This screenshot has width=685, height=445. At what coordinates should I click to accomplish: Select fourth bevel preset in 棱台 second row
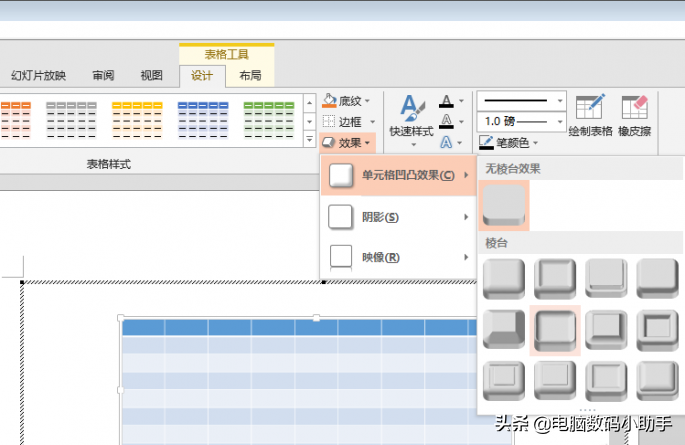tap(657, 330)
